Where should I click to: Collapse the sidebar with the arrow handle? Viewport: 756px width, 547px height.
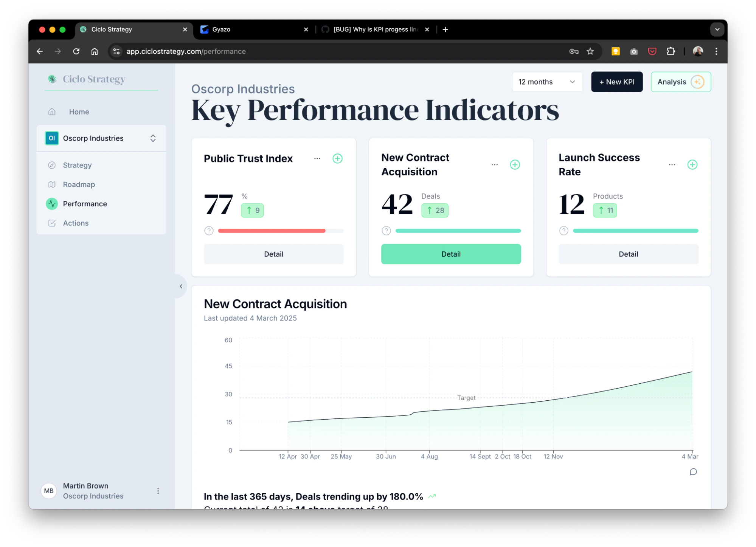[181, 287]
